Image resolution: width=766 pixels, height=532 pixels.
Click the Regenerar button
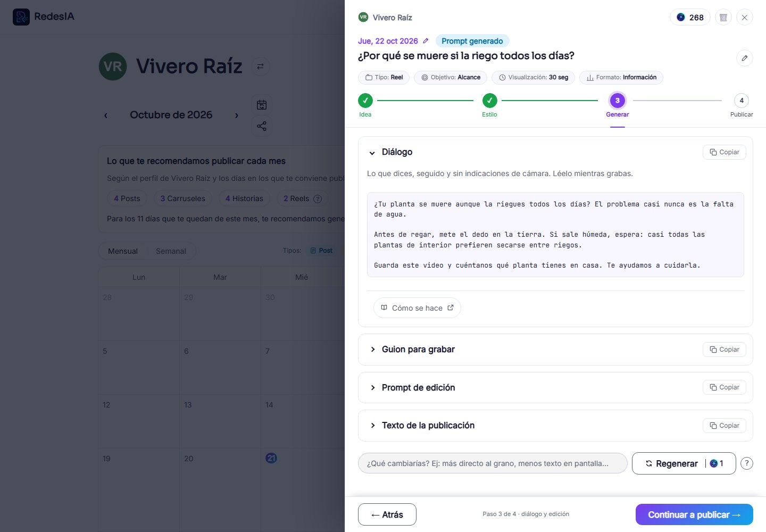[x=684, y=463]
